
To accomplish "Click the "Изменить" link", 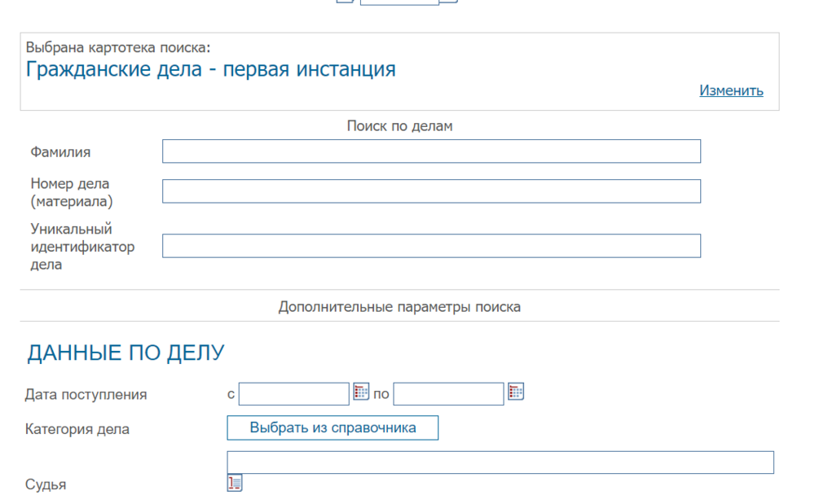I will click(730, 90).
